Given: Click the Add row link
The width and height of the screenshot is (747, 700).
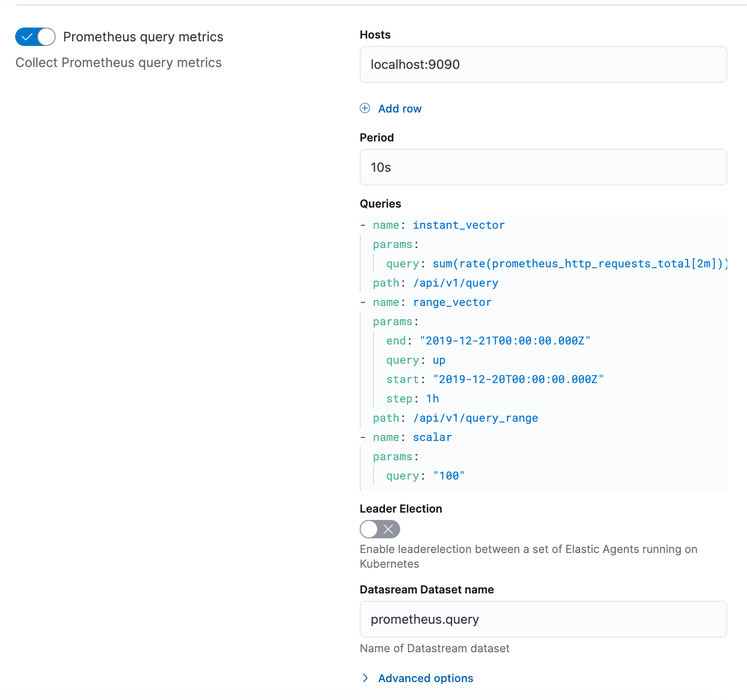Looking at the screenshot, I should (400, 109).
